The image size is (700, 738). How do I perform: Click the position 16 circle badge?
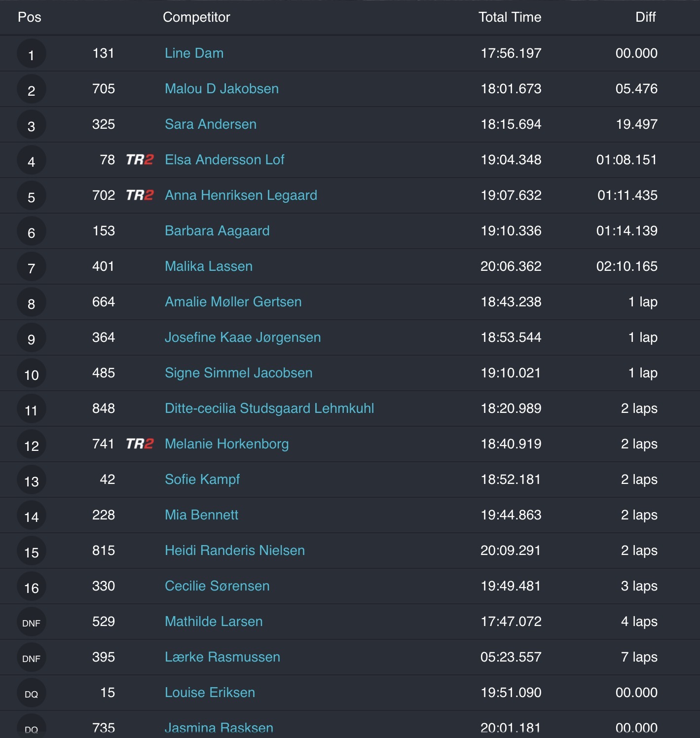31,587
